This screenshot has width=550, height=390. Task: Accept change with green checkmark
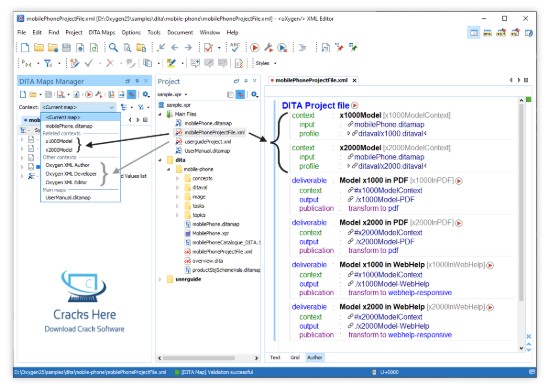pyautogui.click(x=89, y=63)
